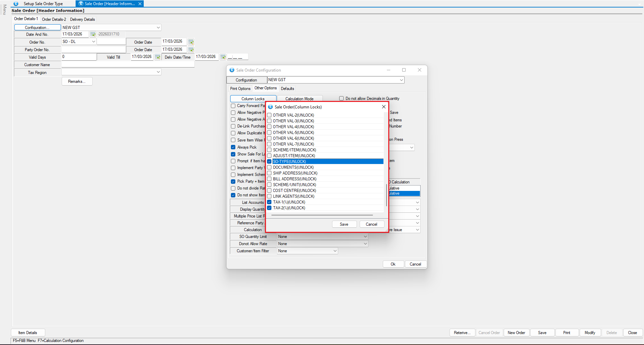Click the column locks horizontal scrollbar
The image size is (644, 345).
coord(322,215)
